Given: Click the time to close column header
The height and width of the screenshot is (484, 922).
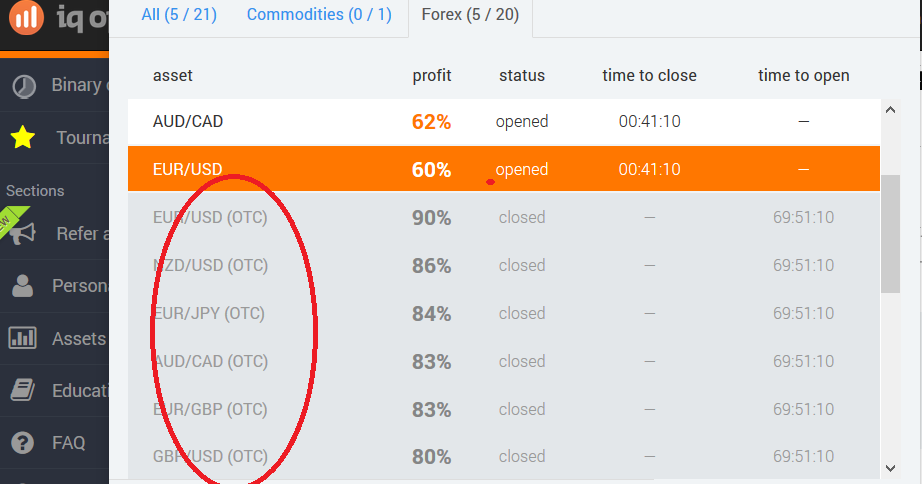Looking at the screenshot, I should [649, 75].
